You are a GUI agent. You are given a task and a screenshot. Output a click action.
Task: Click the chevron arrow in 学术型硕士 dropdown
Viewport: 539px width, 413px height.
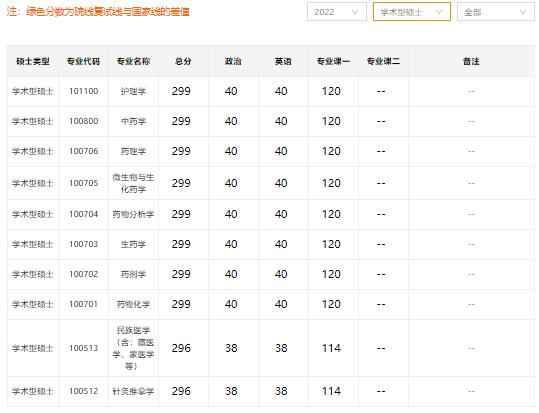[439, 12]
